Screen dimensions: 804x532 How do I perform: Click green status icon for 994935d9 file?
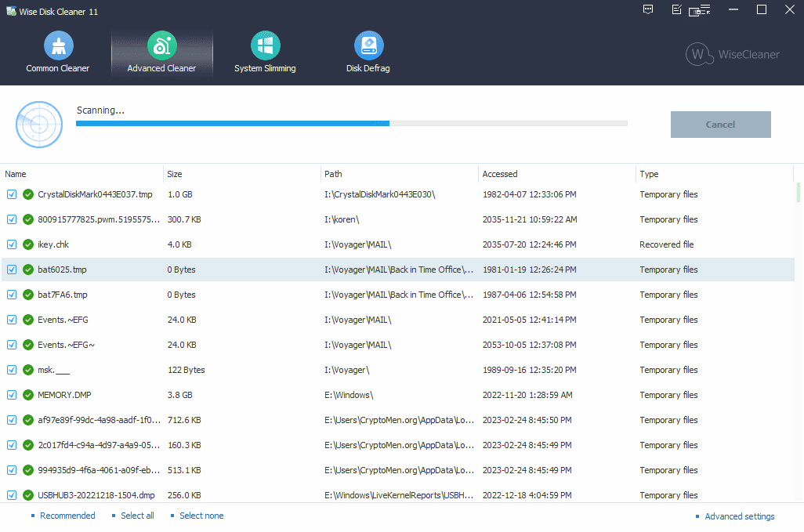coord(28,471)
